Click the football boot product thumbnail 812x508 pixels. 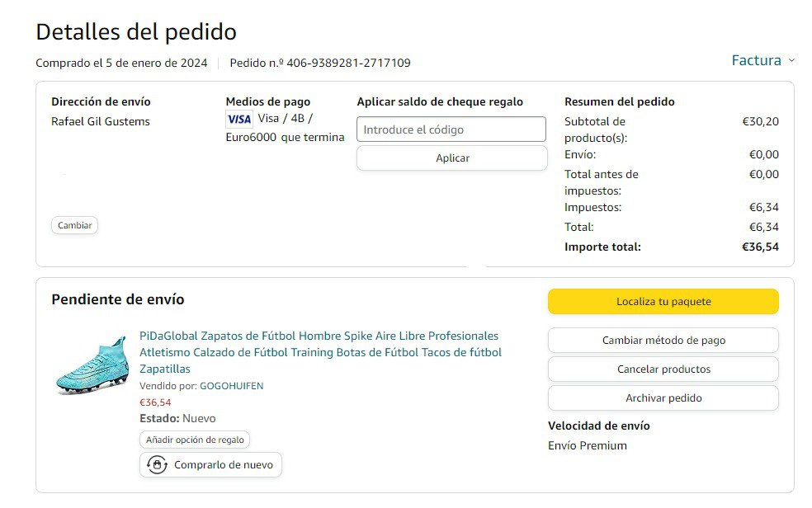pyautogui.click(x=92, y=365)
